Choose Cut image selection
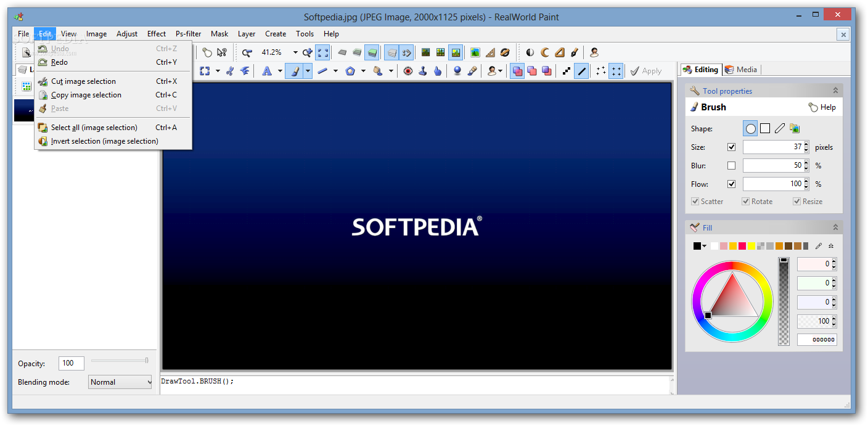Image resolution: width=868 pixels, height=426 pixels. coord(113,81)
